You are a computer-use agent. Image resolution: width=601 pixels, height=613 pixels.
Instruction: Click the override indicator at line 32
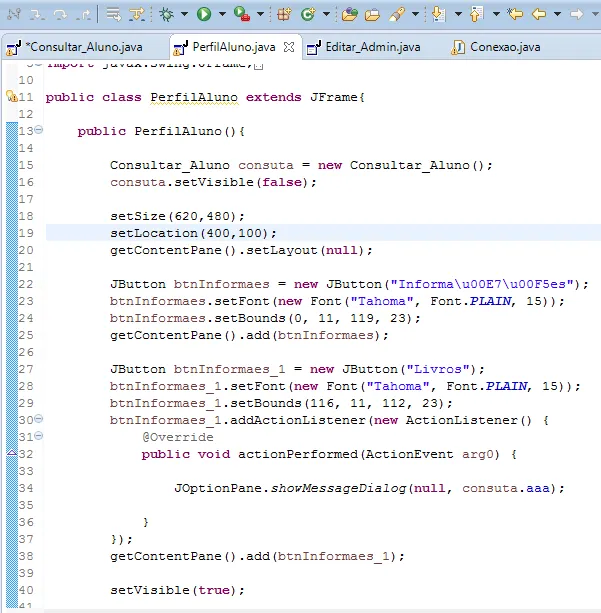[x=12, y=453]
